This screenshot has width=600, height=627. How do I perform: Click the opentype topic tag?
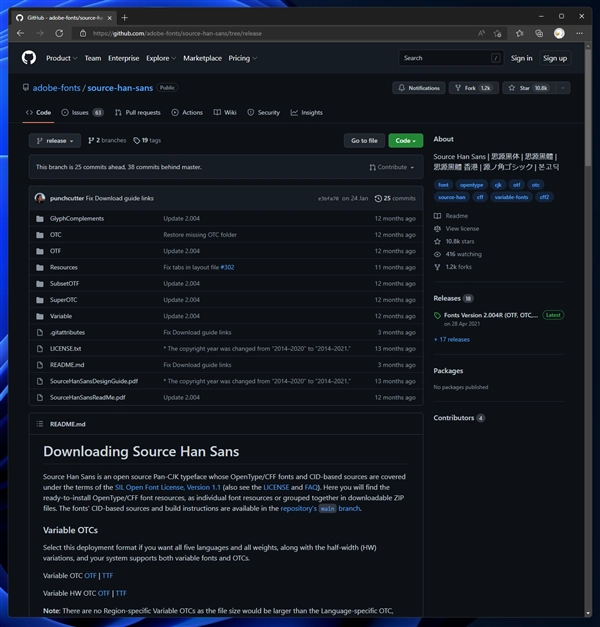[471, 185]
